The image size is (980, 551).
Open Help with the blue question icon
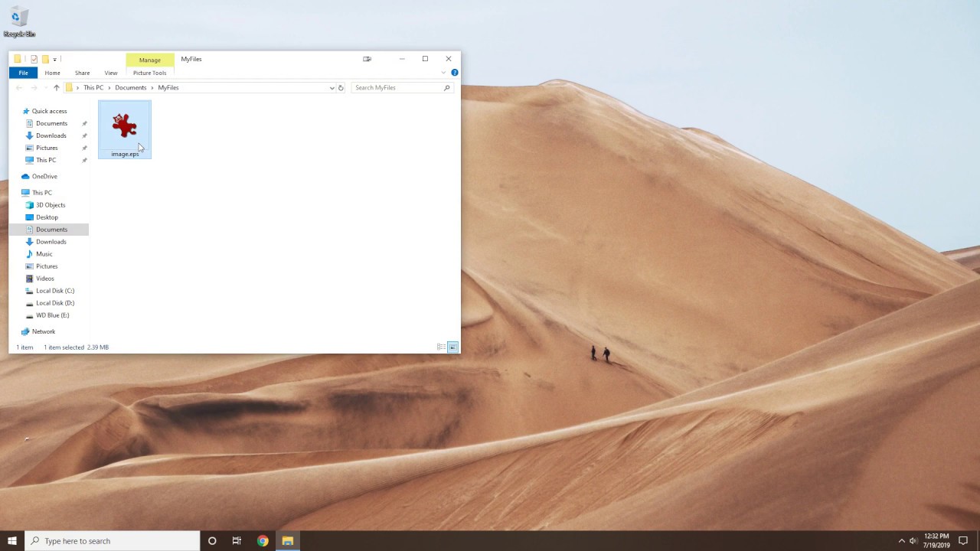pos(454,73)
